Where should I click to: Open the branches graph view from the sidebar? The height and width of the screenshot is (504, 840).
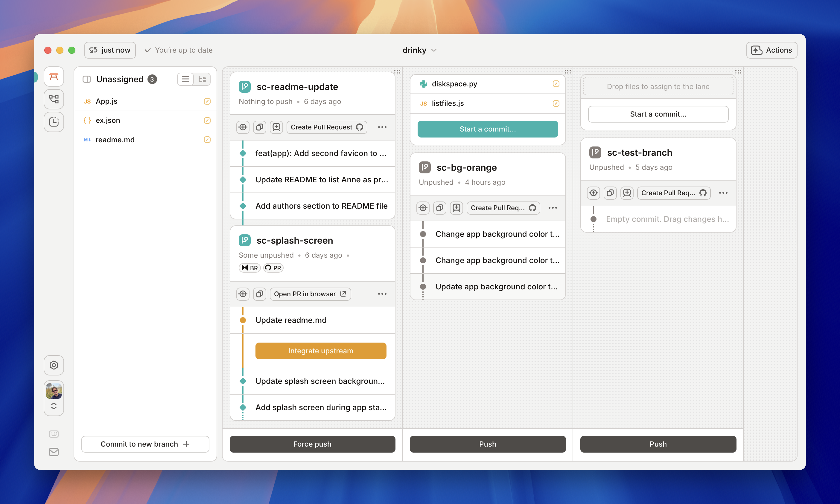pyautogui.click(x=54, y=99)
